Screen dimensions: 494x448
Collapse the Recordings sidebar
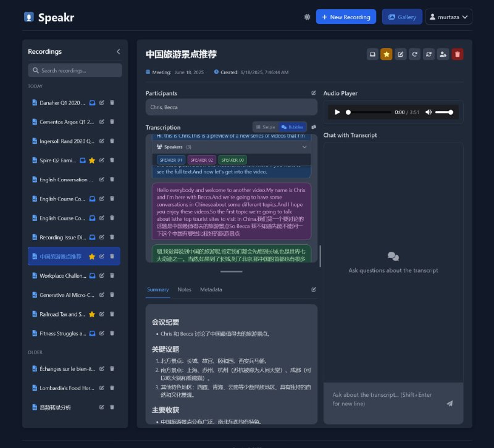(x=118, y=52)
